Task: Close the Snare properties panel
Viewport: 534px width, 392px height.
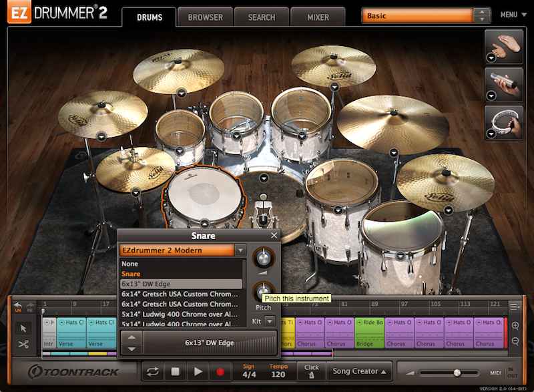Action: coord(274,235)
